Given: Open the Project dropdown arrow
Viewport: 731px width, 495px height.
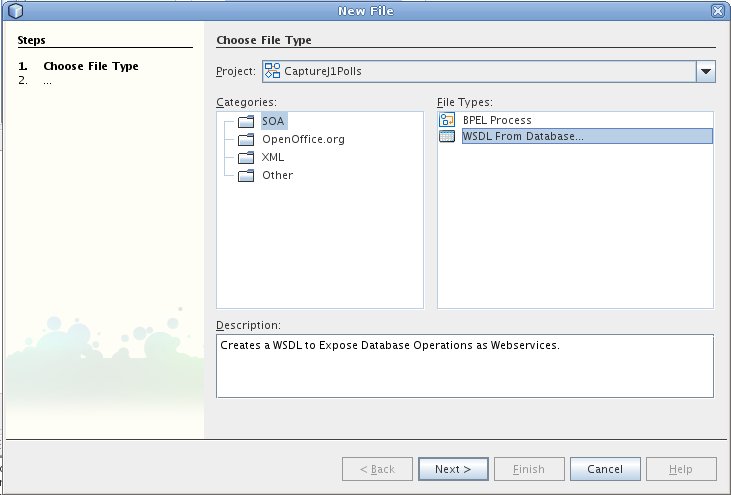Looking at the screenshot, I should pos(706,72).
